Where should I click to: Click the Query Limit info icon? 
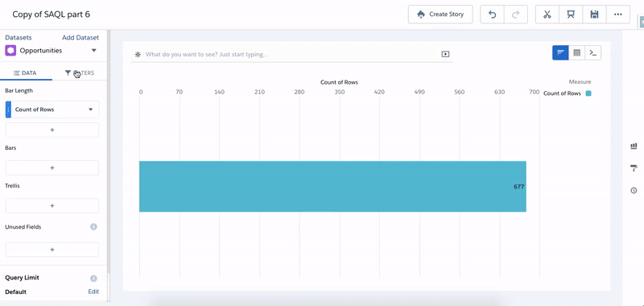click(x=93, y=279)
